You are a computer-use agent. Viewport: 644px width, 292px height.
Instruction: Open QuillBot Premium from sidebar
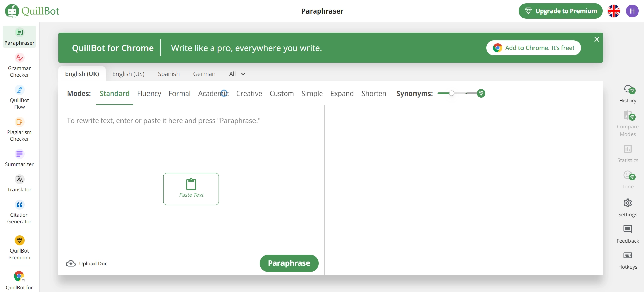[x=20, y=248]
